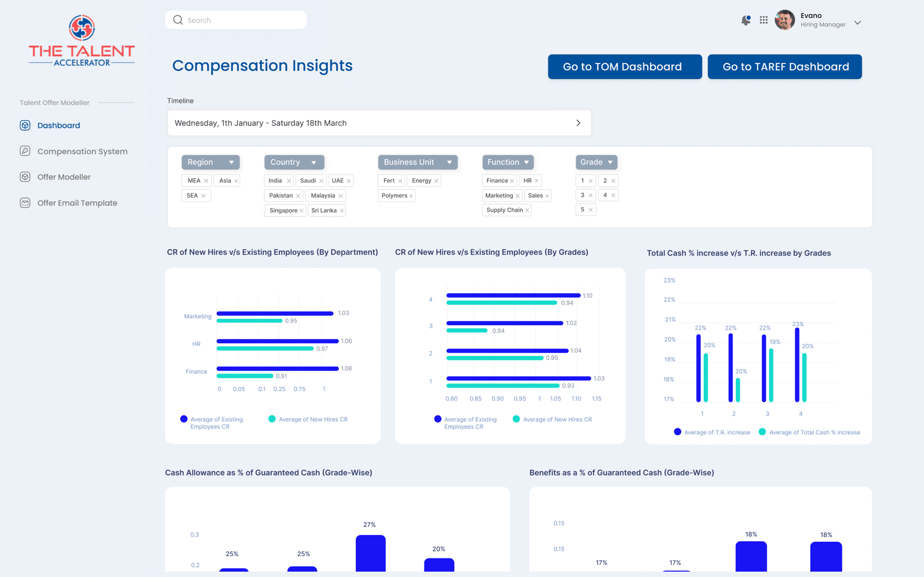
Task: Remove the Supply Chain function tag
Action: pos(527,210)
